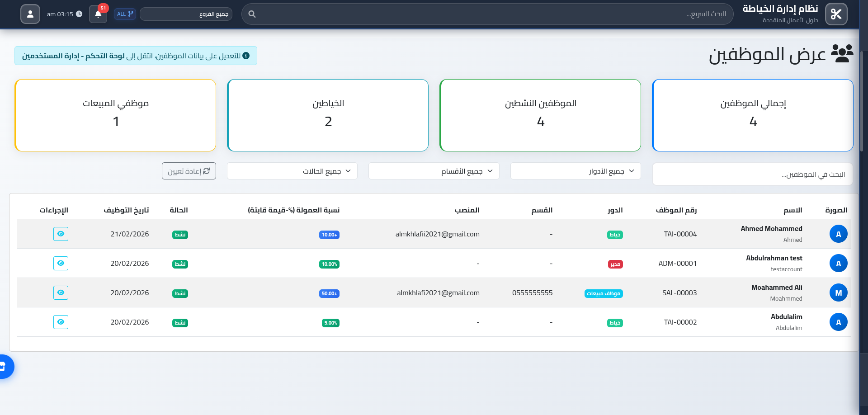Image resolution: width=868 pixels, height=415 pixels.
Task: Open Abdulalim's record via the eye icon
Action: [61, 322]
